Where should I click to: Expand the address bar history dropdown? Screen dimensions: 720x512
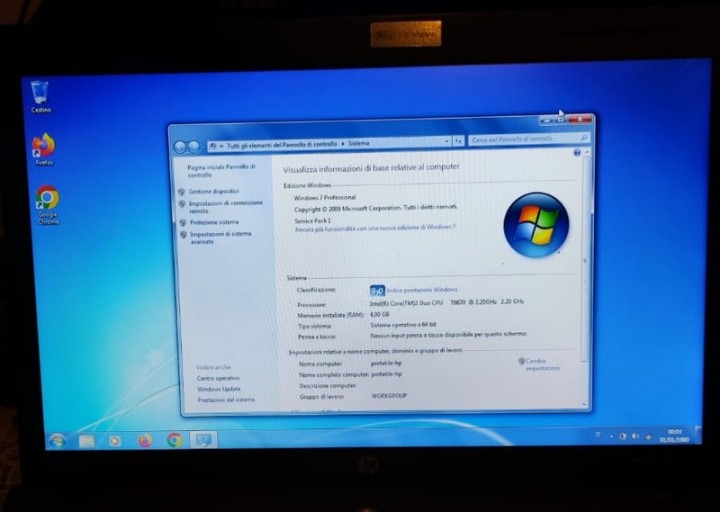[446, 141]
